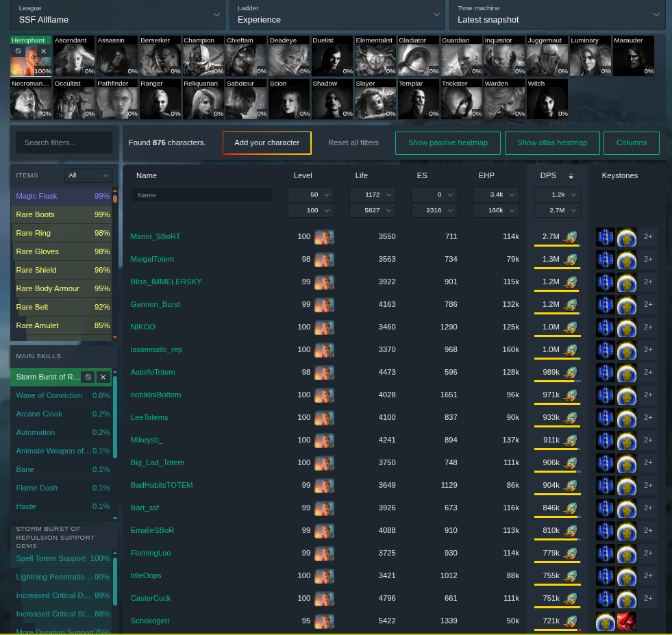Open the Ladder Experience dropdown

point(337,15)
